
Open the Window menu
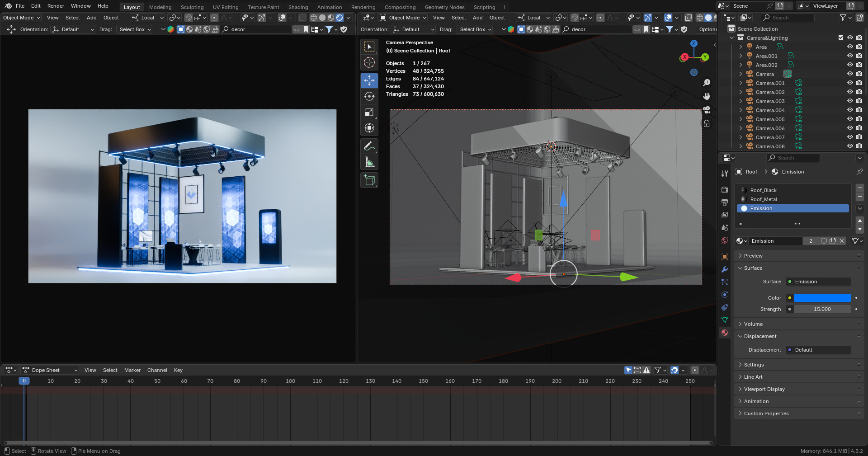tap(80, 6)
